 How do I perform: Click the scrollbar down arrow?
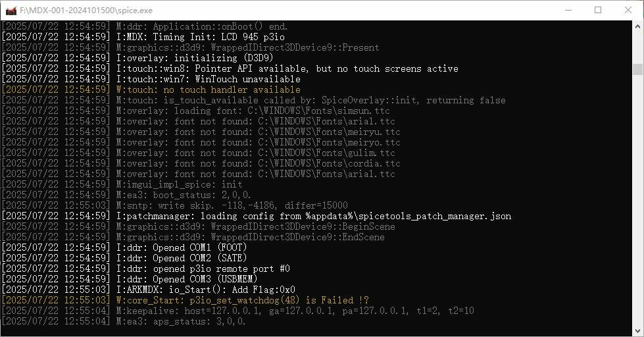pos(637,330)
